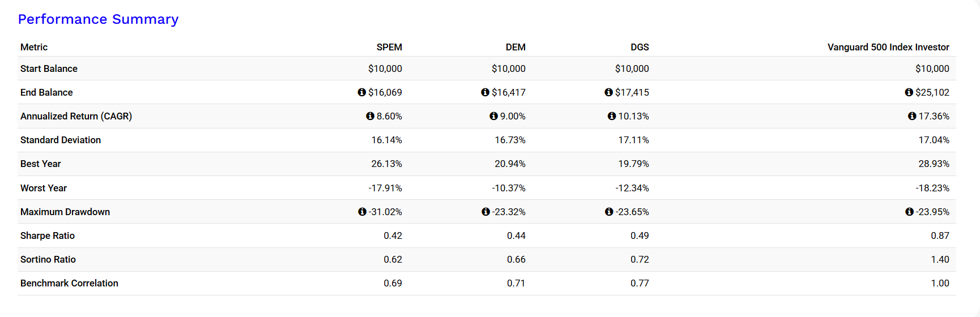The height and width of the screenshot is (317, 980).
Task: Click info icon beside SPEM CAGR 8.60%
Action: click(370, 116)
